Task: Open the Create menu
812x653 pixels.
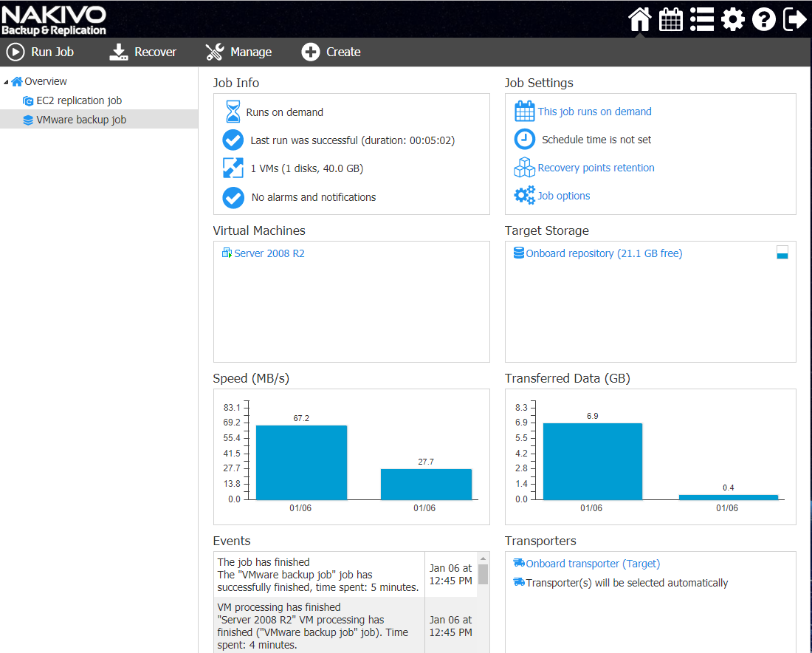Action: (x=331, y=52)
